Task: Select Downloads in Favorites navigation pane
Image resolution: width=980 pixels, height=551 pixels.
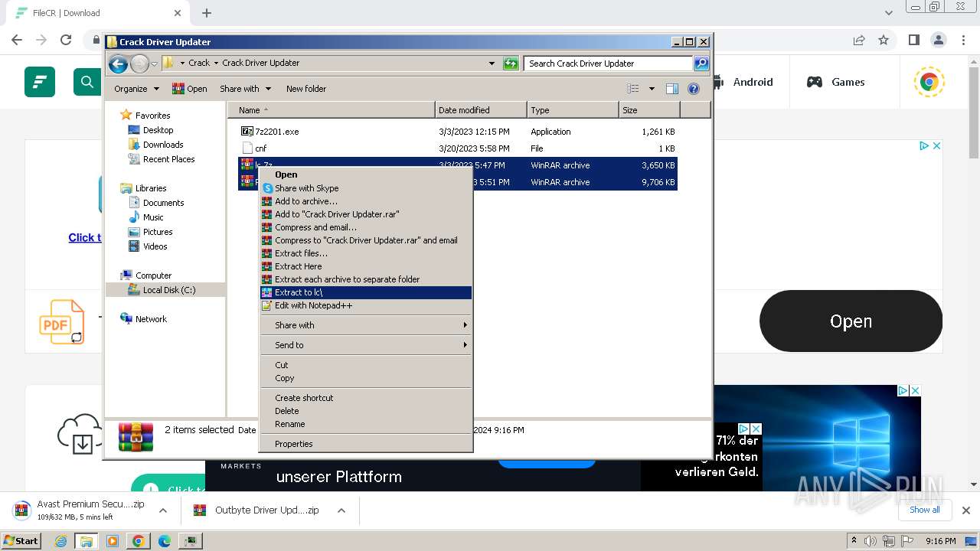Action: [x=163, y=145]
